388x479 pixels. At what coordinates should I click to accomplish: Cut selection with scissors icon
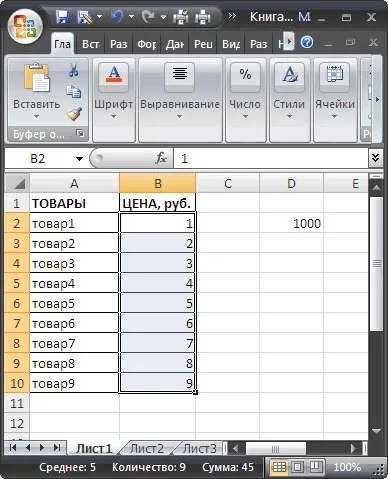(x=73, y=70)
